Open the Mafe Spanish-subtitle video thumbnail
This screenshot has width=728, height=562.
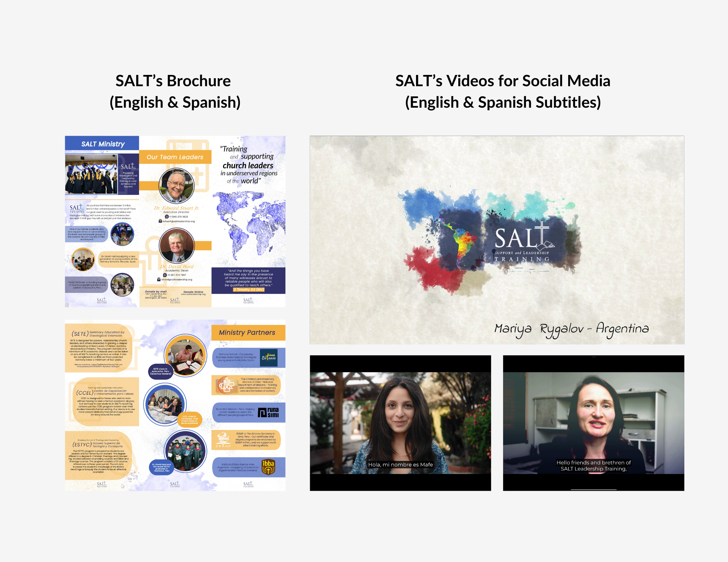coord(400,423)
